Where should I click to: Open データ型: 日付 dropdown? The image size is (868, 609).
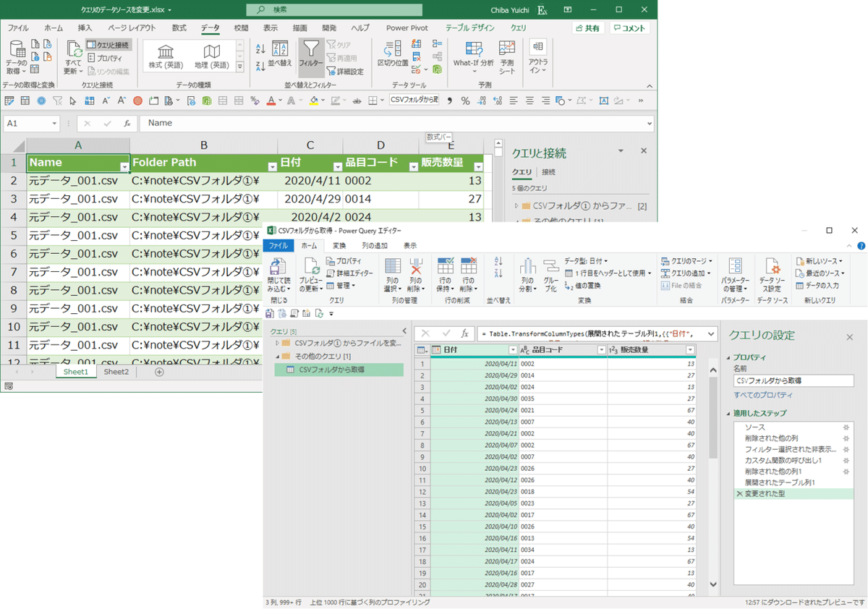click(586, 261)
